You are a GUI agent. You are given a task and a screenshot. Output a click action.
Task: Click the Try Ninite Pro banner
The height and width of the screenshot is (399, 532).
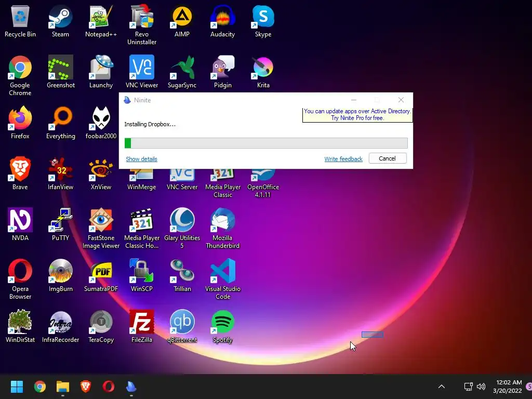[x=357, y=115]
